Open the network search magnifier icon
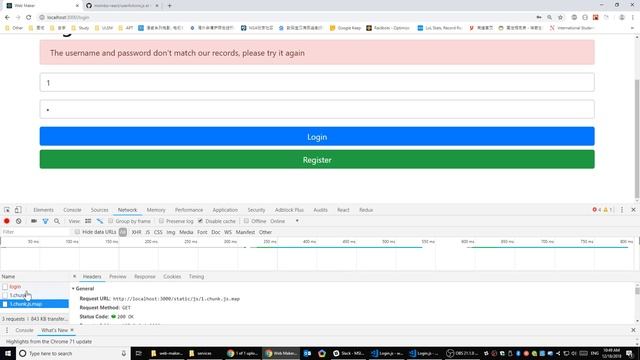The image size is (640, 360). 57,221
